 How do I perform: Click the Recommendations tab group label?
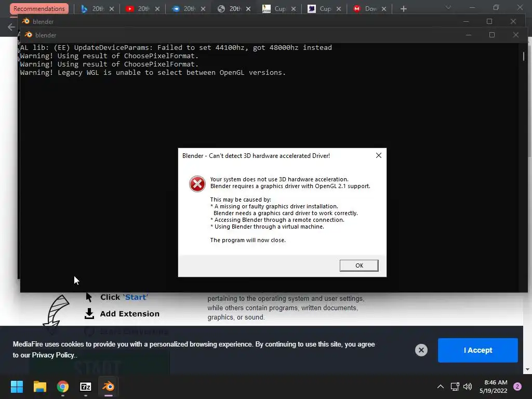pos(39,9)
